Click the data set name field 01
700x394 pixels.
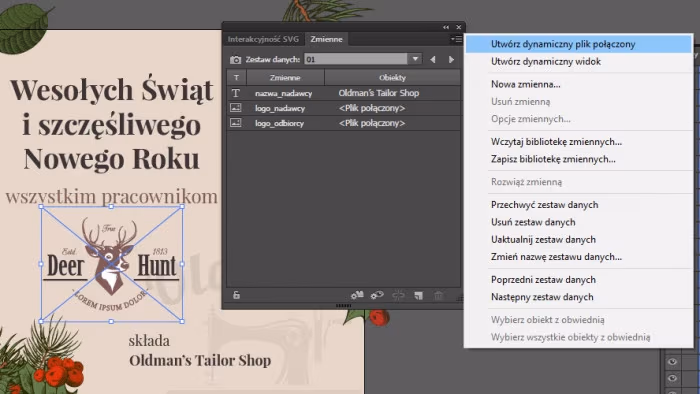pyautogui.click(x=356, y=59)
